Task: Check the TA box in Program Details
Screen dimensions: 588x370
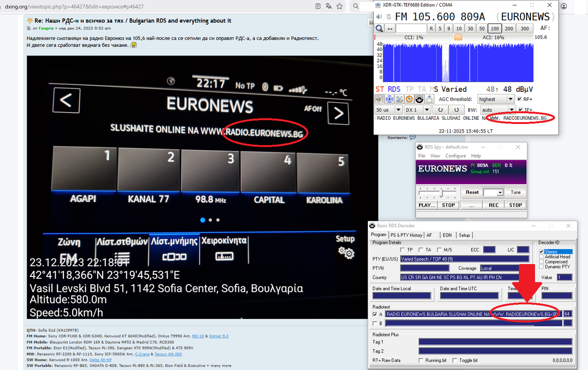Action: [421, 250]
